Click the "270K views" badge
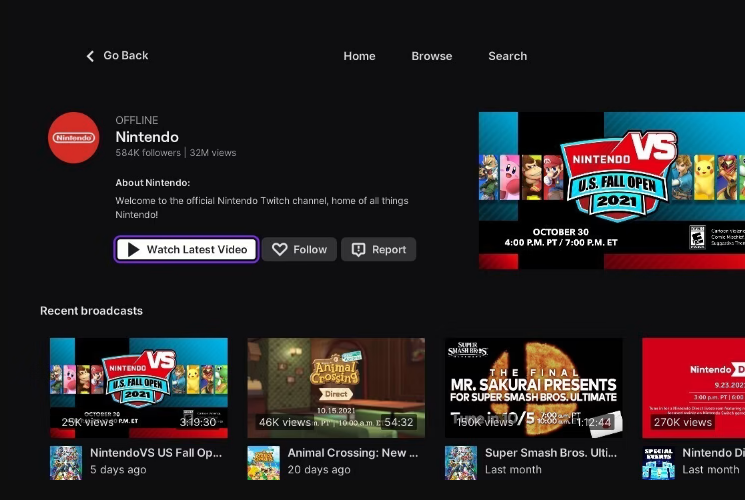This screenshot has height=500, width=745. click(x=683, y=422)
